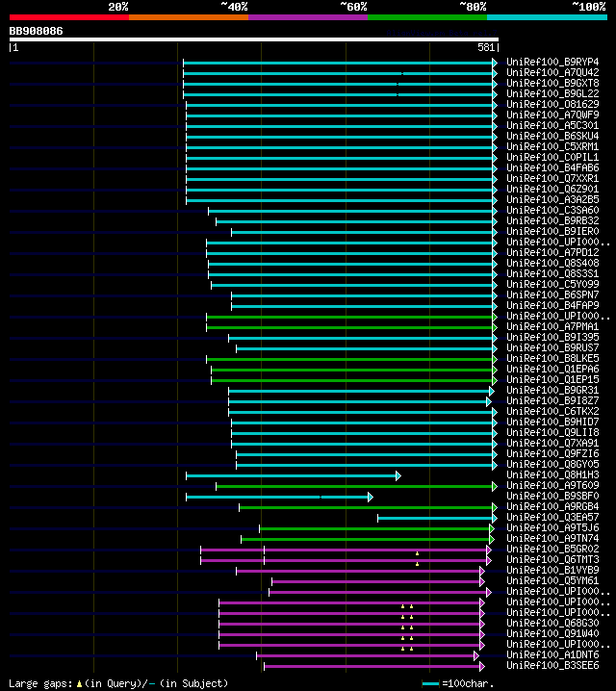This screenshot has height=691, width=616.
Task: Select hit label UniRef100_B9I8Z7
Action: [x=552, y=400]
